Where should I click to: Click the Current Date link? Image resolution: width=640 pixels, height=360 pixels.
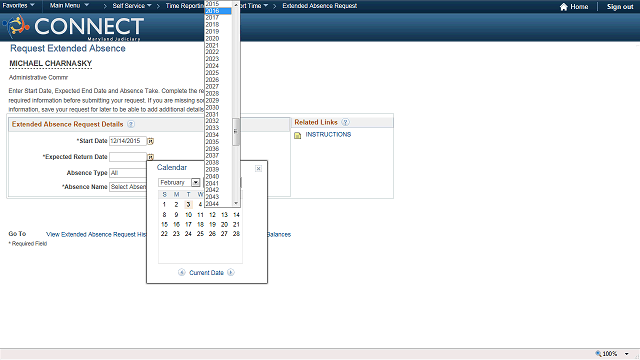point(206,273)
